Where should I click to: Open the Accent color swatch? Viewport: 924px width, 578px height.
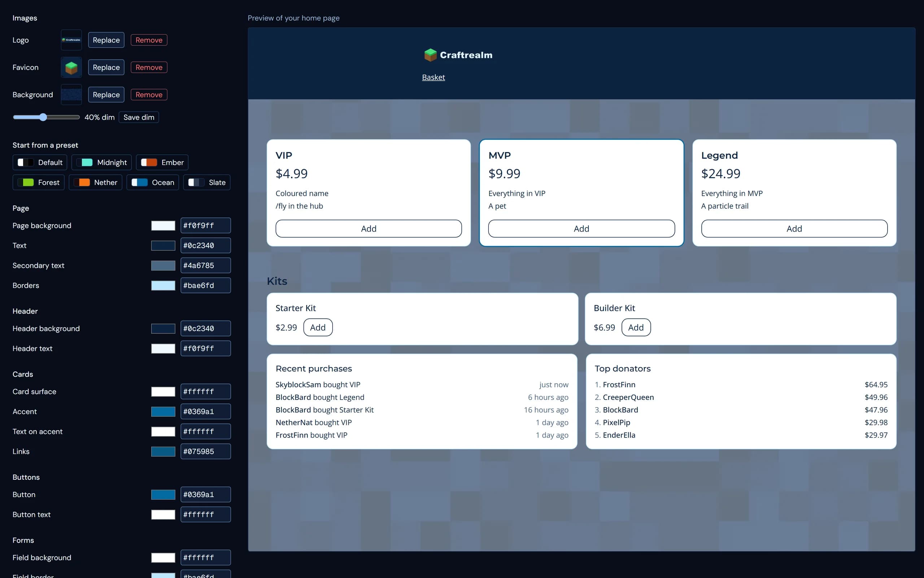pos(163,411)
